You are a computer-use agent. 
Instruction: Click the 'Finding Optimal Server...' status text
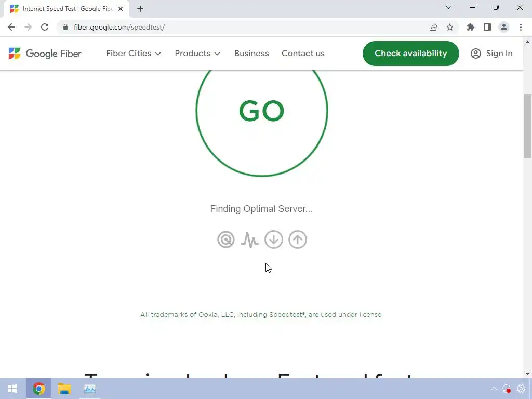tap(262, 209)
